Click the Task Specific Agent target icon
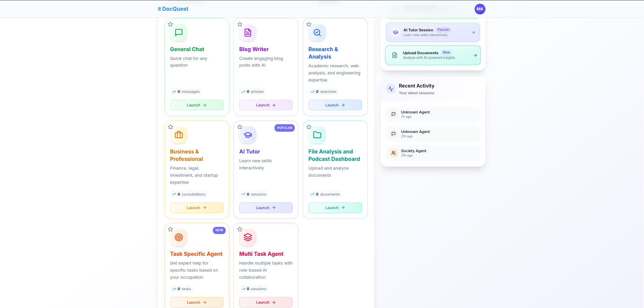This screenshot has height=308, width=644. [x=179, y=237]
